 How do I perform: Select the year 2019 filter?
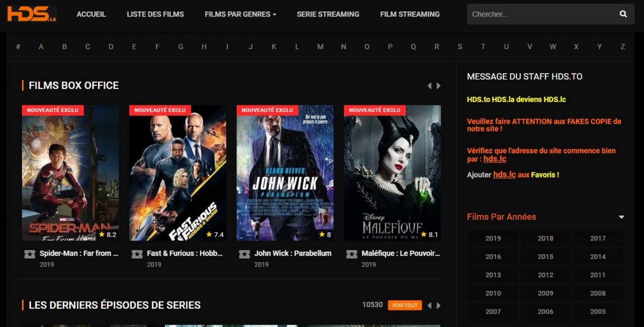[x=493, y=238]
